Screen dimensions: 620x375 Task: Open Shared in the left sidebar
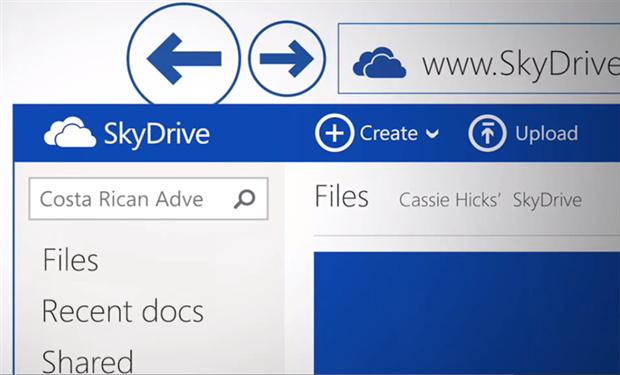pyautogui.click(x=87, y=361)
